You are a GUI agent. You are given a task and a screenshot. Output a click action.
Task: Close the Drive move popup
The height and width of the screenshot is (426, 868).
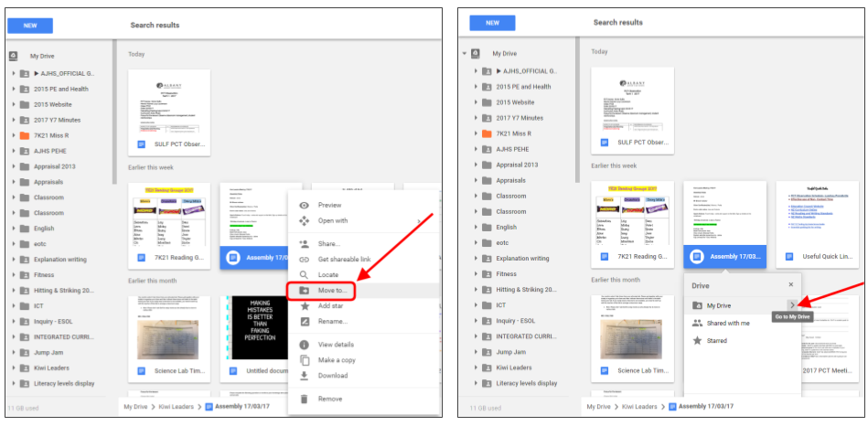click(x=790, y=284)
